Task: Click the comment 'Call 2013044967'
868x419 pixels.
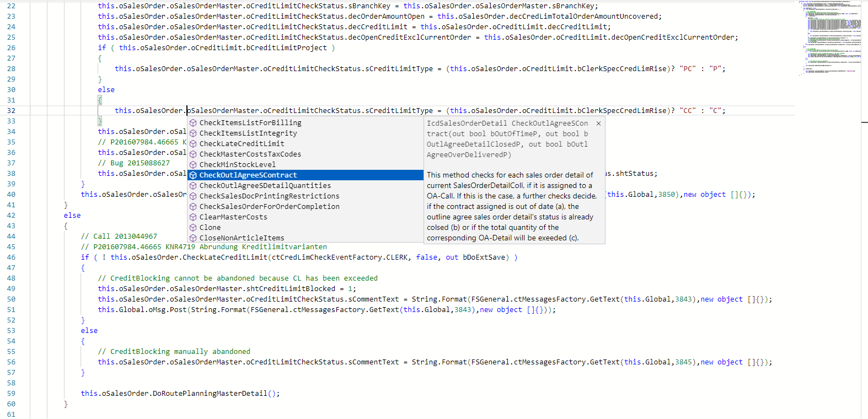Action: pos(119,237)
